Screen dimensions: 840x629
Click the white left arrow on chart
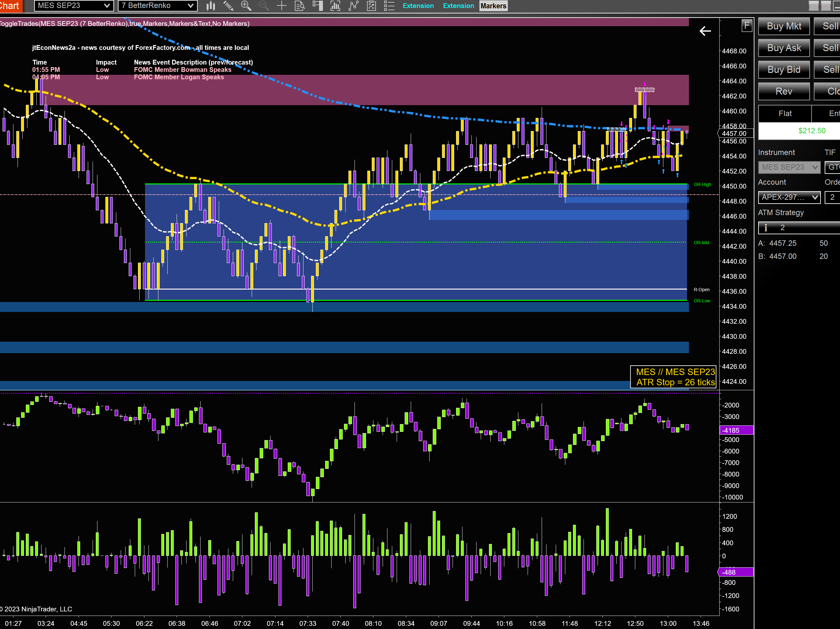(705, 31)
